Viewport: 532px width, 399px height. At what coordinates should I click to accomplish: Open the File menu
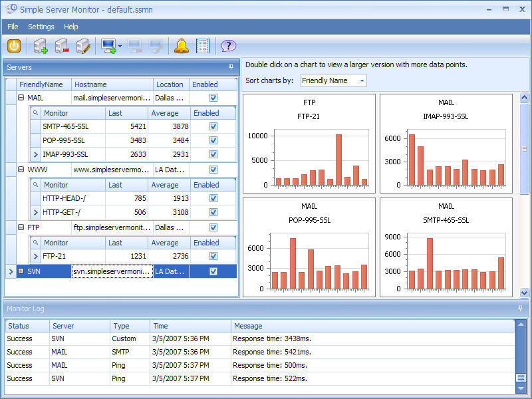coord(13,27)
